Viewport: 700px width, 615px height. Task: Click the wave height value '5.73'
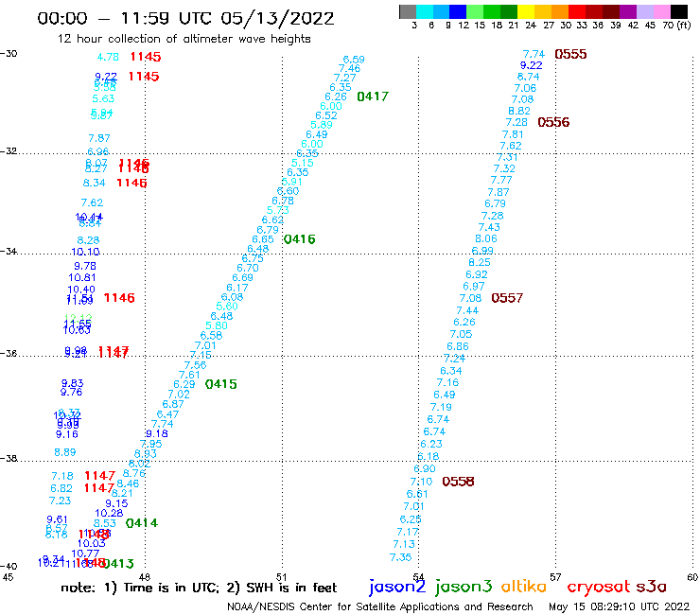278,210
